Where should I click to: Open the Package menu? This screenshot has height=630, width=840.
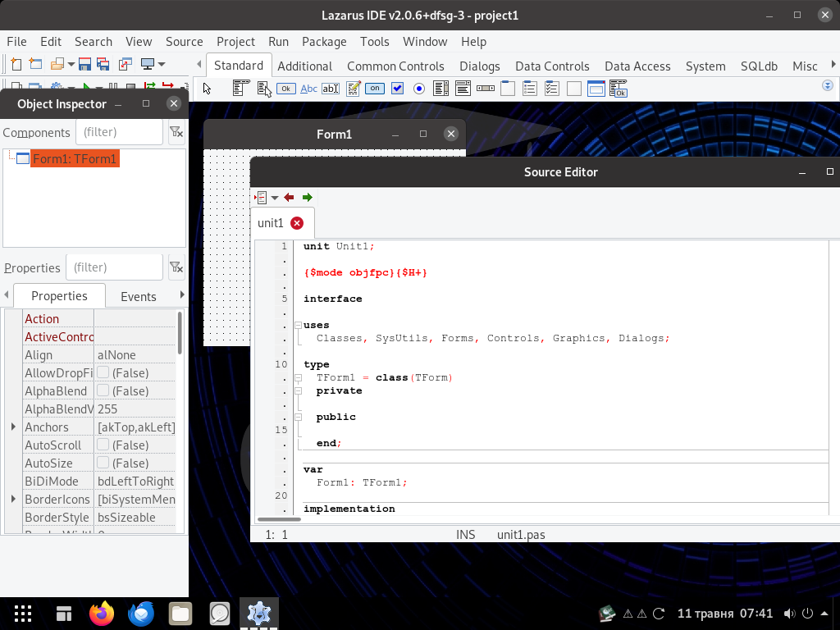click(324, 42)
